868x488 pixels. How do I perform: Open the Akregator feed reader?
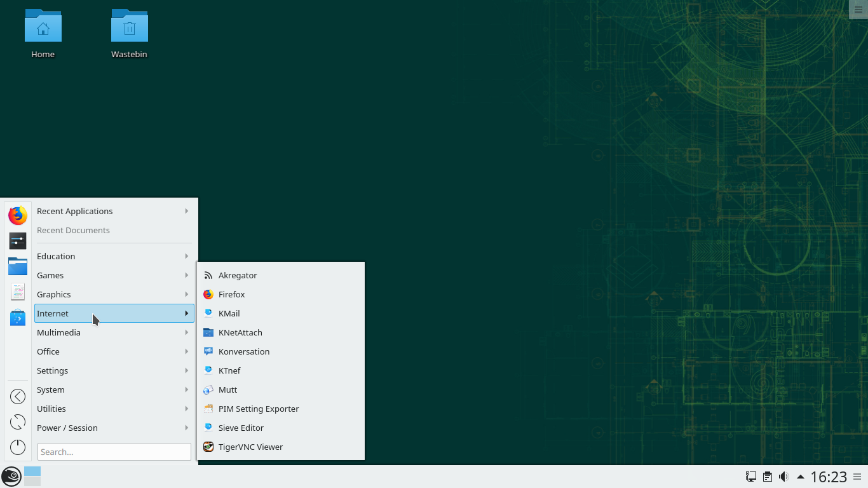click(237, 275)
